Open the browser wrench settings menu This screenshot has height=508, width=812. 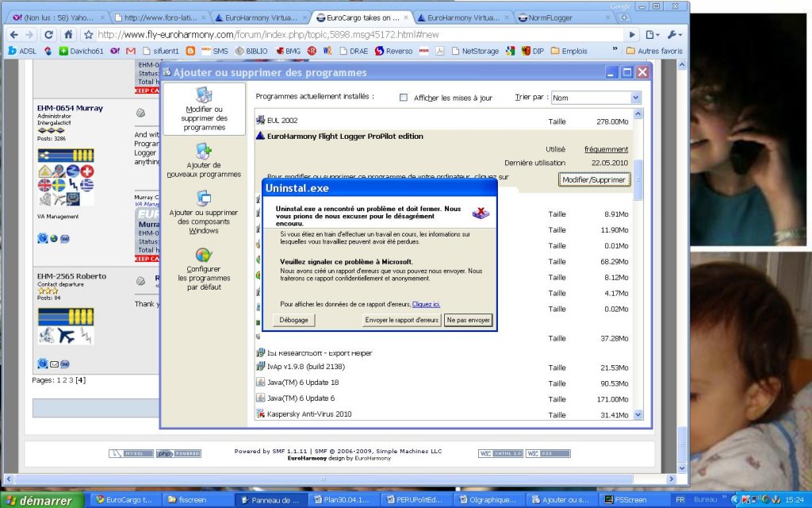click(675, 35)
